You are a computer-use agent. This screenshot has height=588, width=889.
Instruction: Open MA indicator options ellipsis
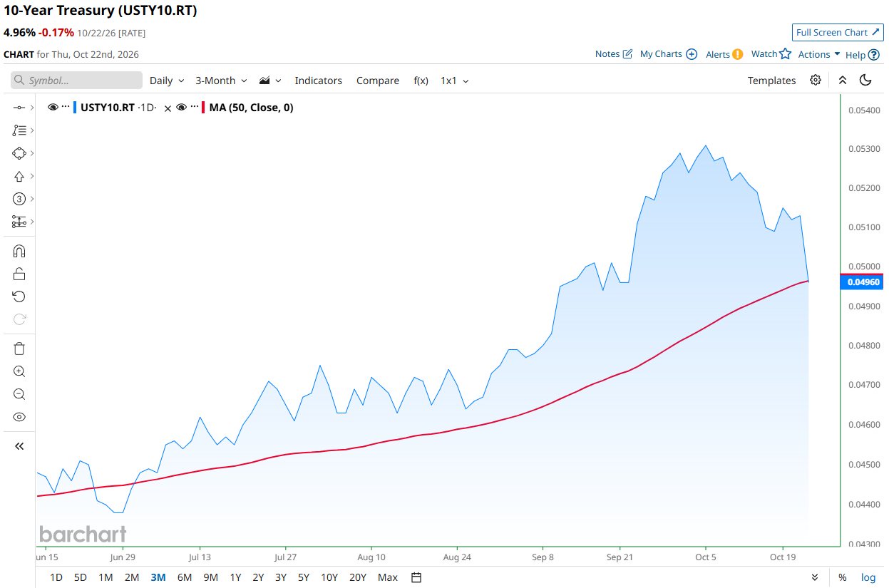195,108
